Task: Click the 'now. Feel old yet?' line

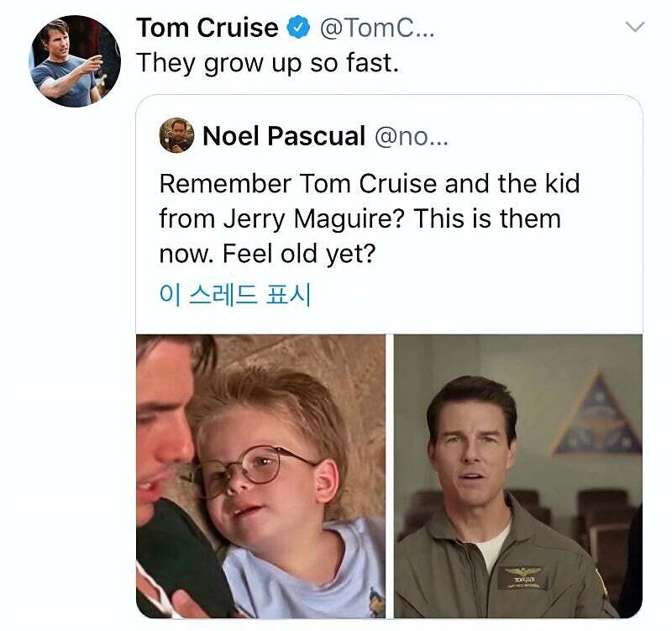Action: 267,254
